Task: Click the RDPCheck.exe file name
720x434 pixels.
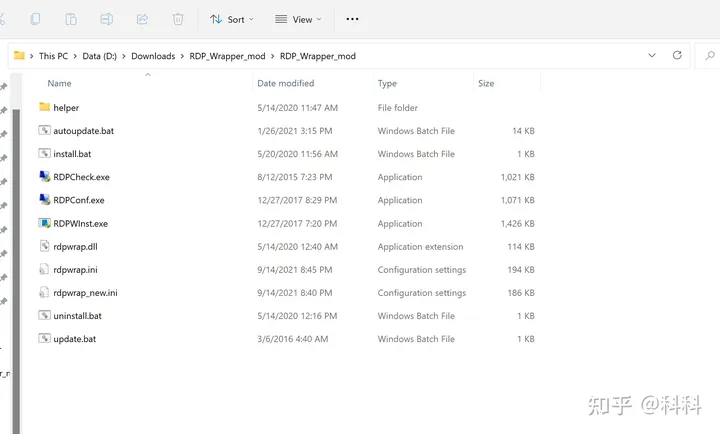Action: [81, 177]
